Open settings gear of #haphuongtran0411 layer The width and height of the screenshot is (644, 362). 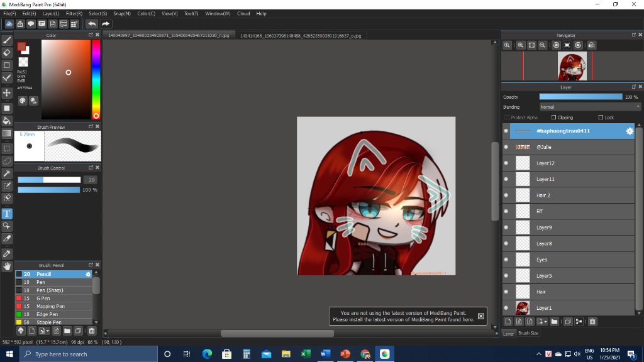coord(629,131)
